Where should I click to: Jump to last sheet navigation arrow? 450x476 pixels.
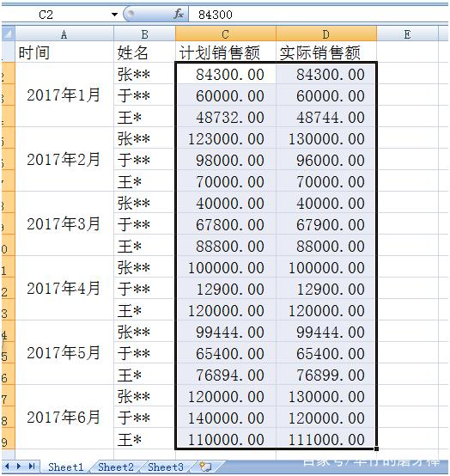click(x=32, y=466)
